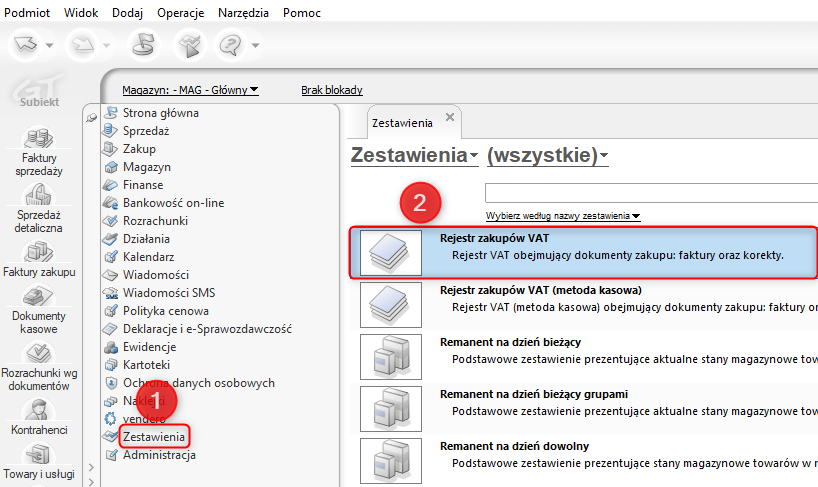Click the Brak blokady link
The height and width of the screenshot is (487, 818).
coord(332,90)
